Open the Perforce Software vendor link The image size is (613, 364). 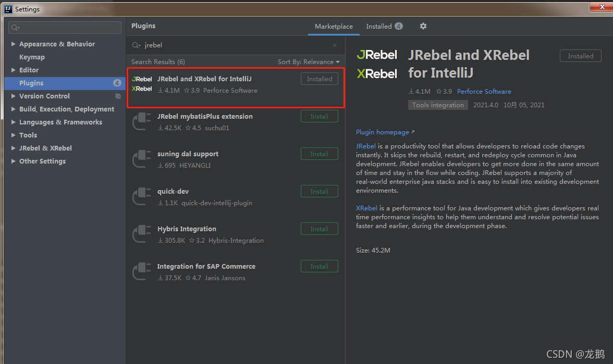484,92
